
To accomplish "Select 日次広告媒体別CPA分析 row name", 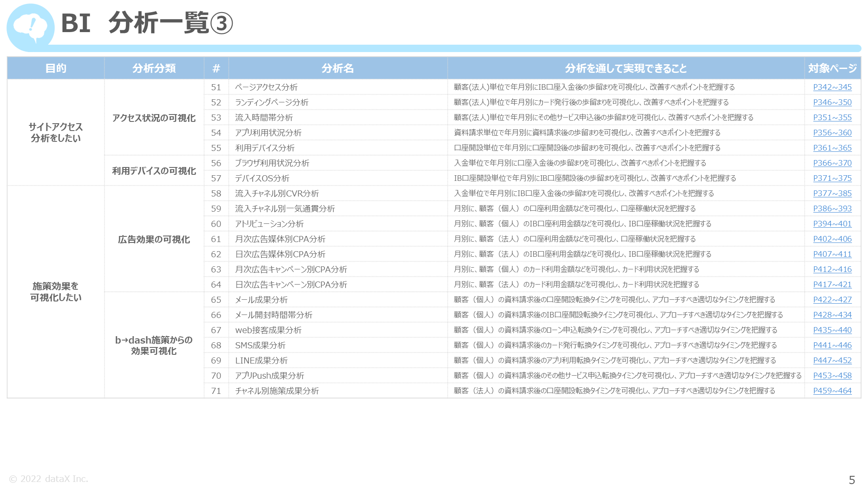I will (280, 254).
